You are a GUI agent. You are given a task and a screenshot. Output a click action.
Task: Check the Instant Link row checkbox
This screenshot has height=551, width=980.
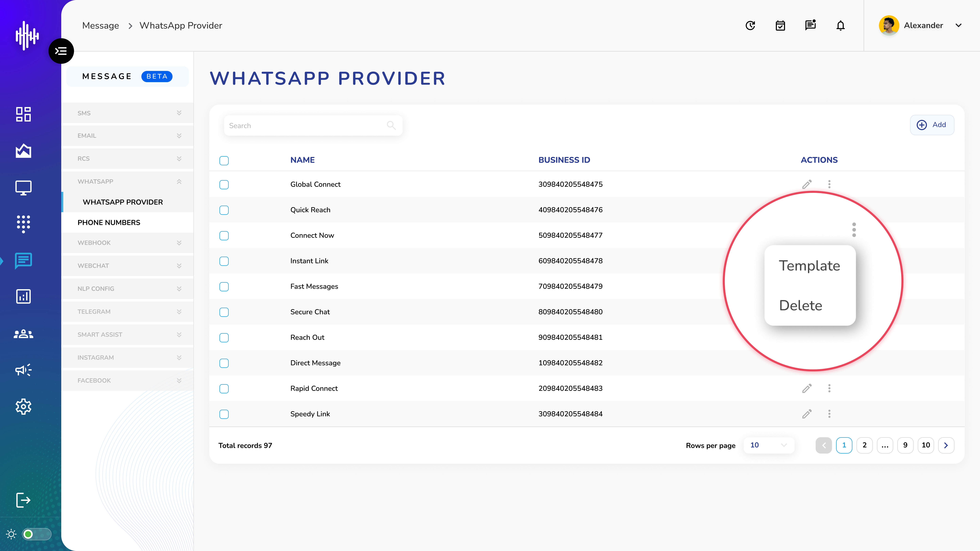[224, 261]
